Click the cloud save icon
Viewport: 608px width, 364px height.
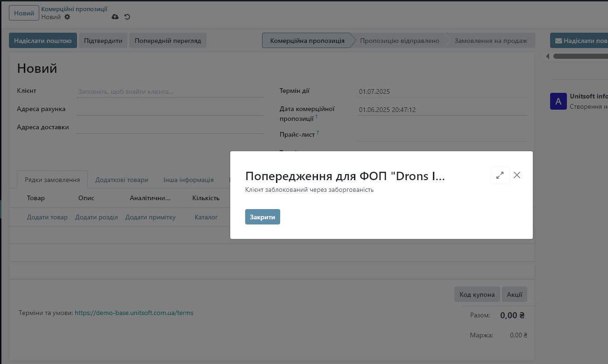click(115, 17)
